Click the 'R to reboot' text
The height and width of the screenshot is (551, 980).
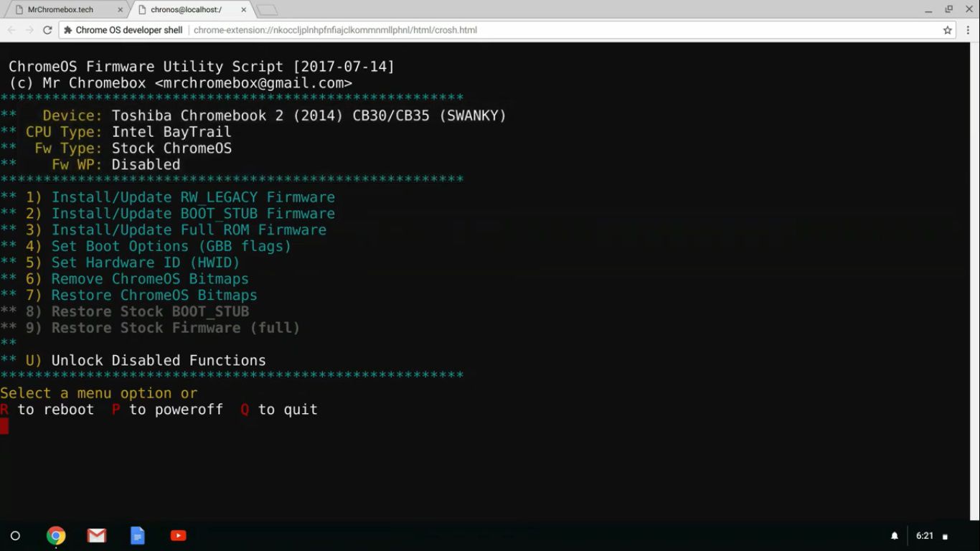(47, 410)
